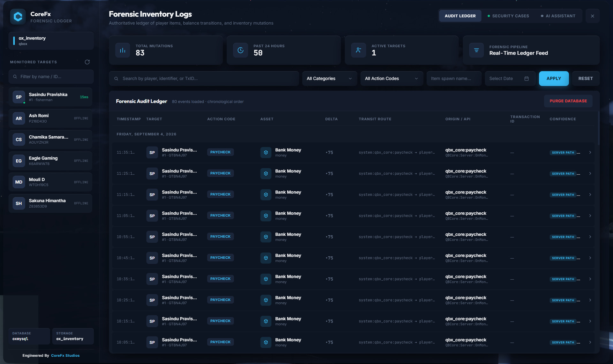Image resolution: width=613 pixels, height=364 pixels.
Task: Expand the 11:15 paycheck row chevron
Action: [x=590, y=195]
